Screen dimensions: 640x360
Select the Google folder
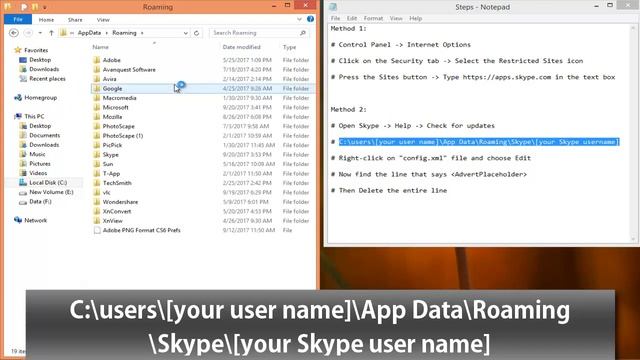(x=112, y=89)
